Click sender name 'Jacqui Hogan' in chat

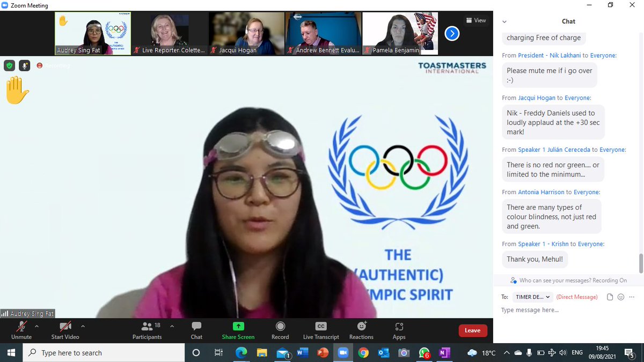coord(537,98)
